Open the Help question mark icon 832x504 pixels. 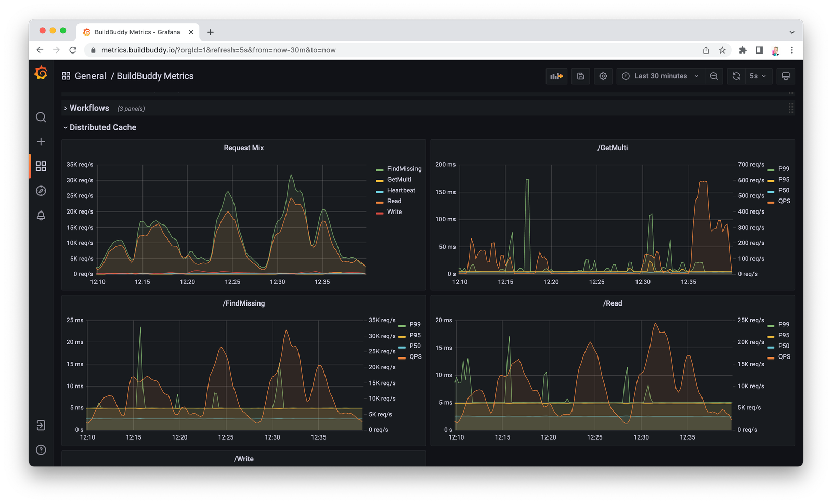pos(41,450)
